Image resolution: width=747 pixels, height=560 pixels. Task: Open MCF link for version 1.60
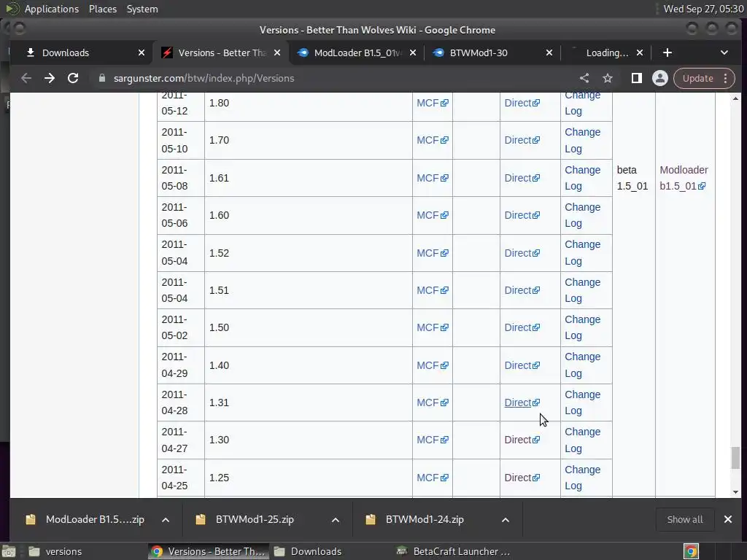432,215
